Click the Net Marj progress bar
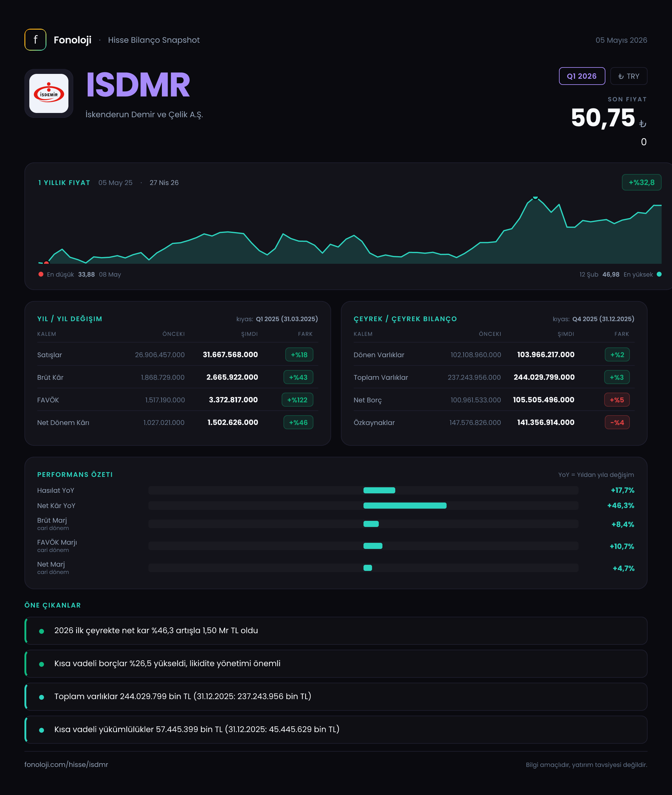This screenshot has height=795, width=672. click(363, 568)
